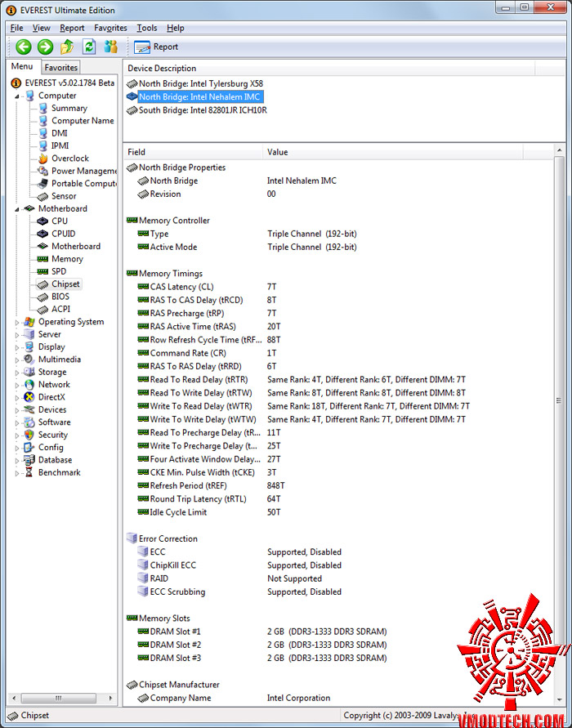Click the vertical scrollbar thumb in details pane
The image size is (572, 728).
[559, 400]
